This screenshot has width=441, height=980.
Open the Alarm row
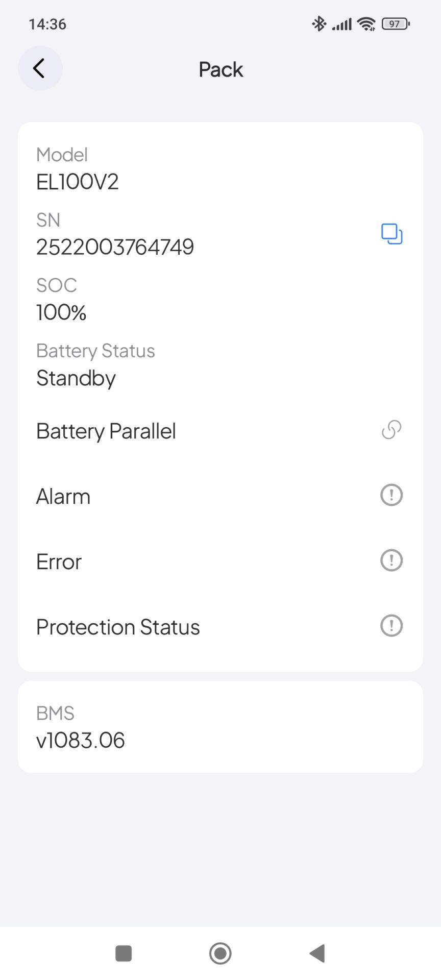click(220, 496)
